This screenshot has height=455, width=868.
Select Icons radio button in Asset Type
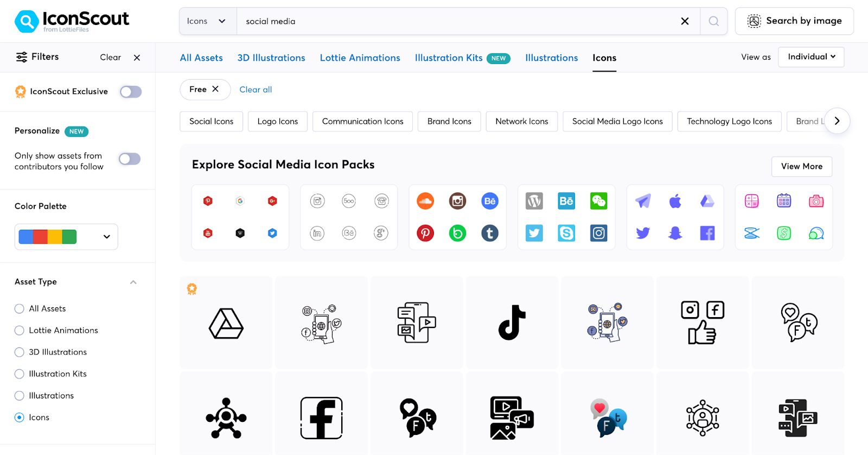tap(20, 418)
